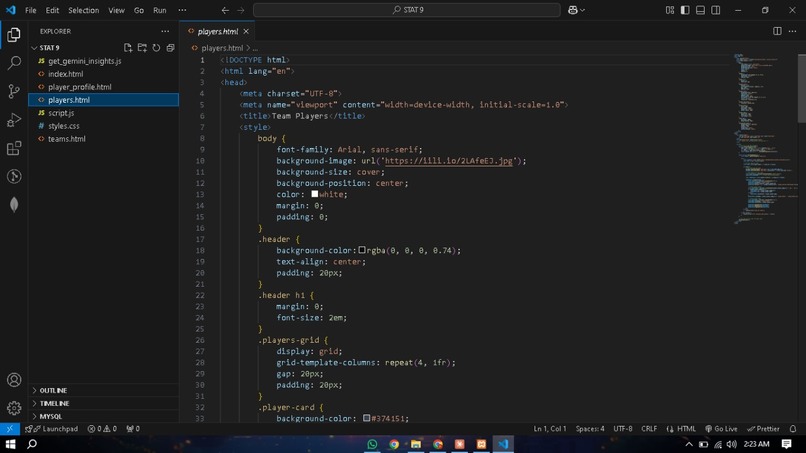Viewport: 806px width, 453px height.
Task: Open get_gemini_insights.js in Explorer
Action: tap(85, 61)
